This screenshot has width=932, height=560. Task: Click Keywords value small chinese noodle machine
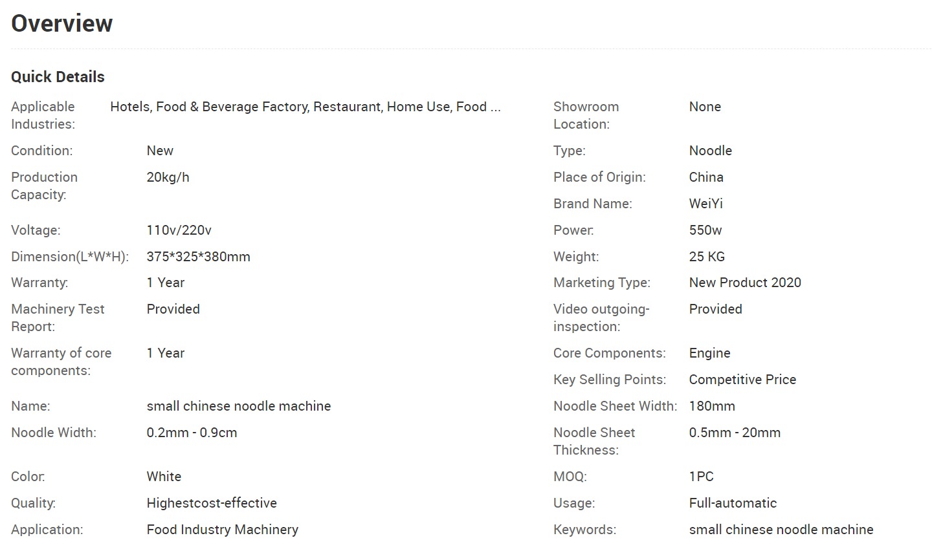(x=781, y=530)
